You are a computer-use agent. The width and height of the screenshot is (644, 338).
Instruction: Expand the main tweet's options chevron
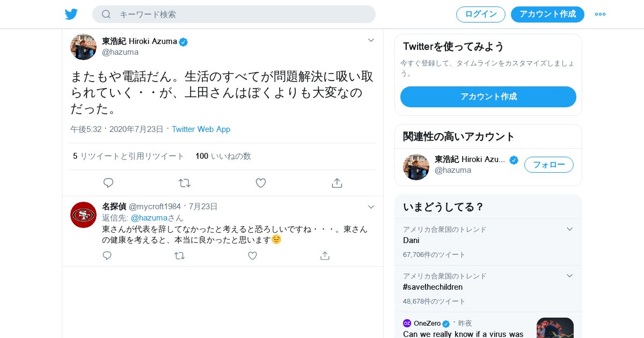point(371,40)
